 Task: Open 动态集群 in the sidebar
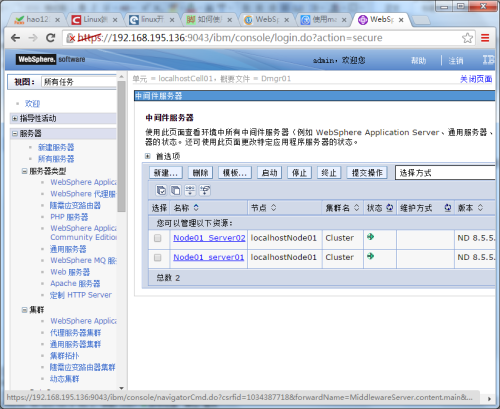coord(65,379)
